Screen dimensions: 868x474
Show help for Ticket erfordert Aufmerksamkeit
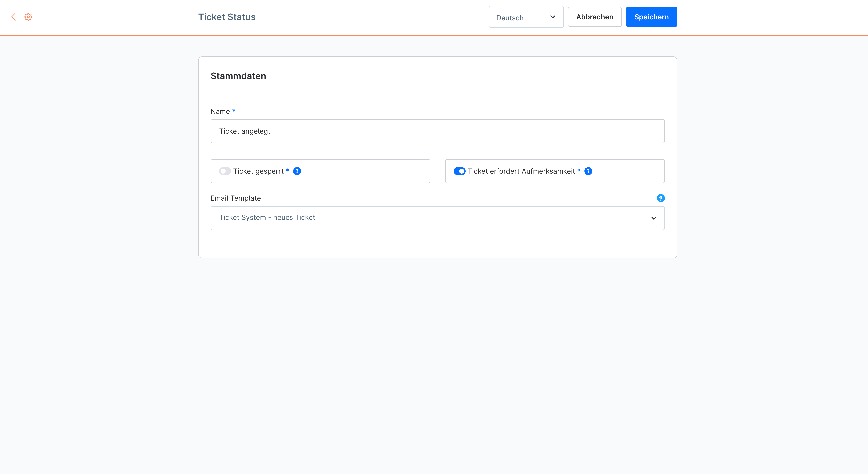point(588,171)
